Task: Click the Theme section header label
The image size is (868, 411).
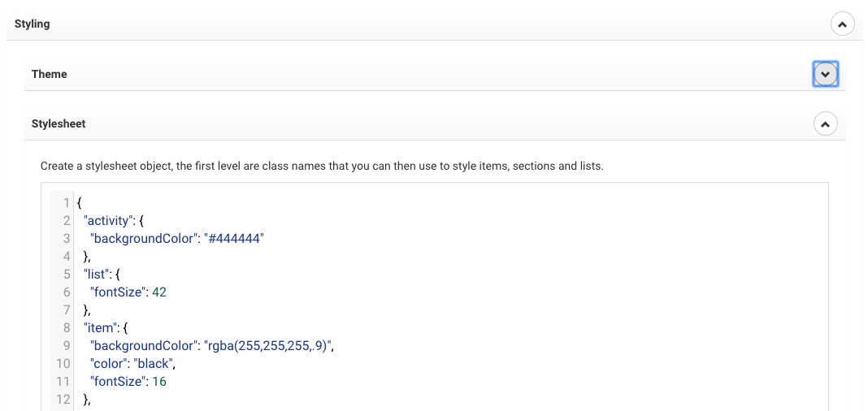Action: click(x=50, y=75)
